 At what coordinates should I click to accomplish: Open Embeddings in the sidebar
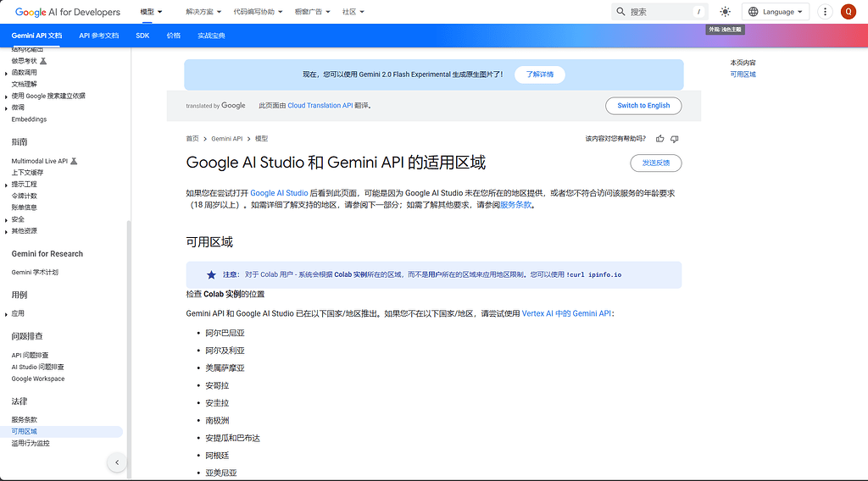coord(29,119)
